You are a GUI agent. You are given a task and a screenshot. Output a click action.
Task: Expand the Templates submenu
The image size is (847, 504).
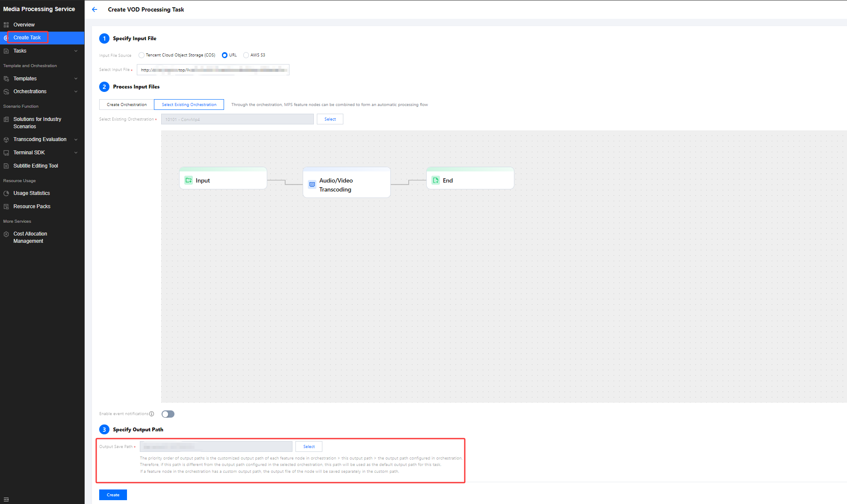click(x=76, y=79)
